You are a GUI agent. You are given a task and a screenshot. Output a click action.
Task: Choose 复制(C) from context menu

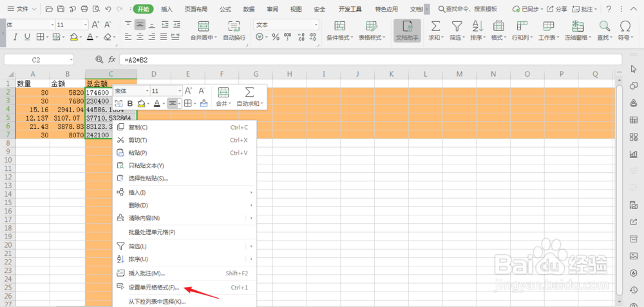coord(184,127)
